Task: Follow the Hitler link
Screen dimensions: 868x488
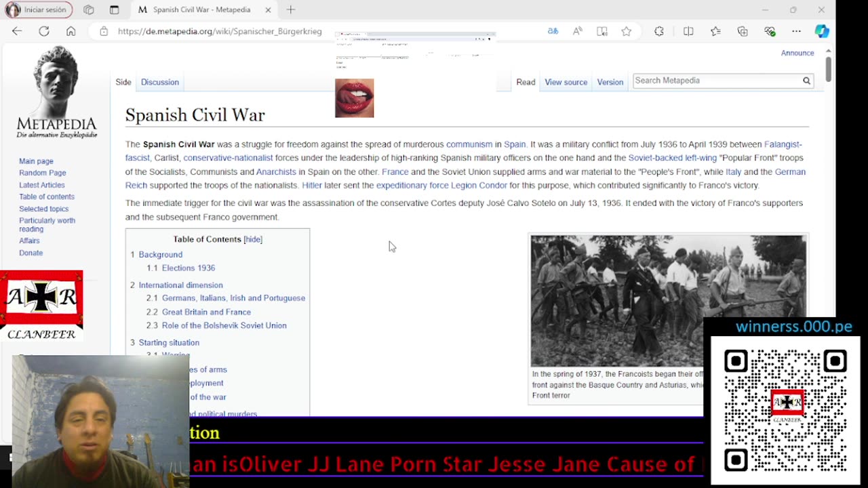Action: tap(312, 186)
